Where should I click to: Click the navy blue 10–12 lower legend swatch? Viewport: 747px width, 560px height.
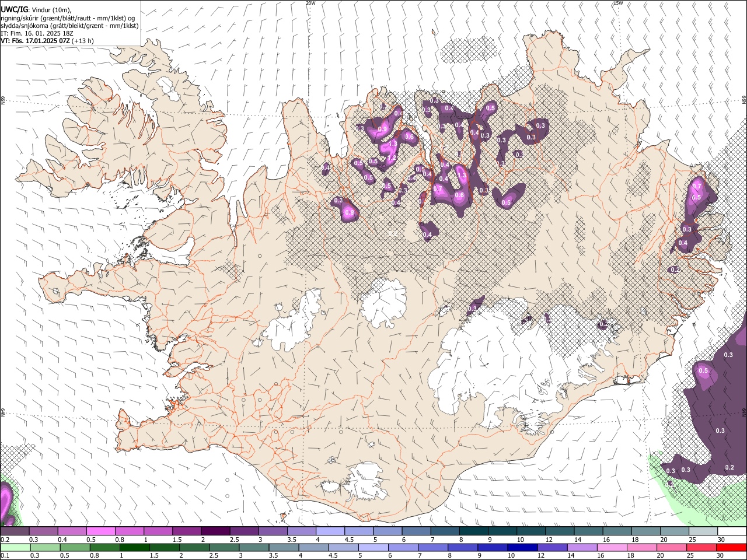pyautogui.click(x=522, y=547)
